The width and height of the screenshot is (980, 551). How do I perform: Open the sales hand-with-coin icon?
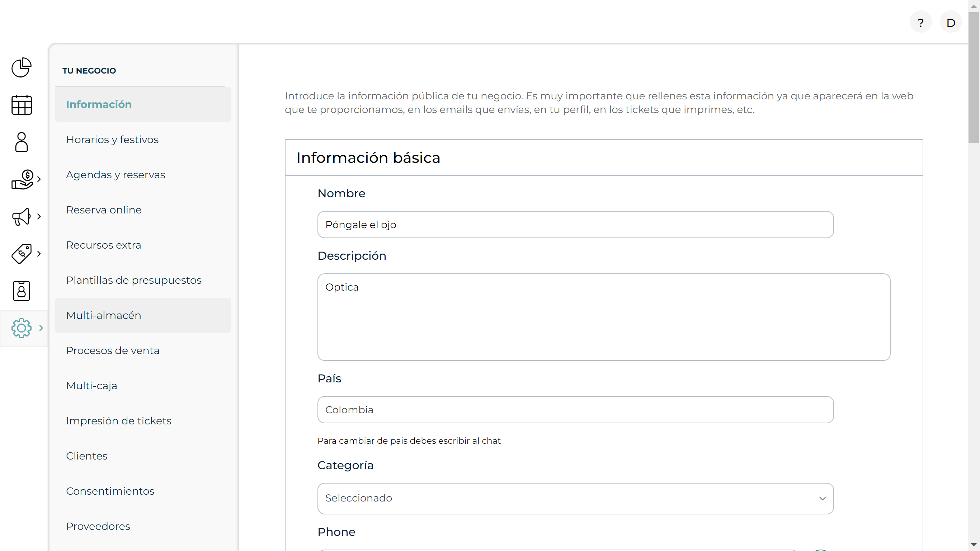point(23,179)
